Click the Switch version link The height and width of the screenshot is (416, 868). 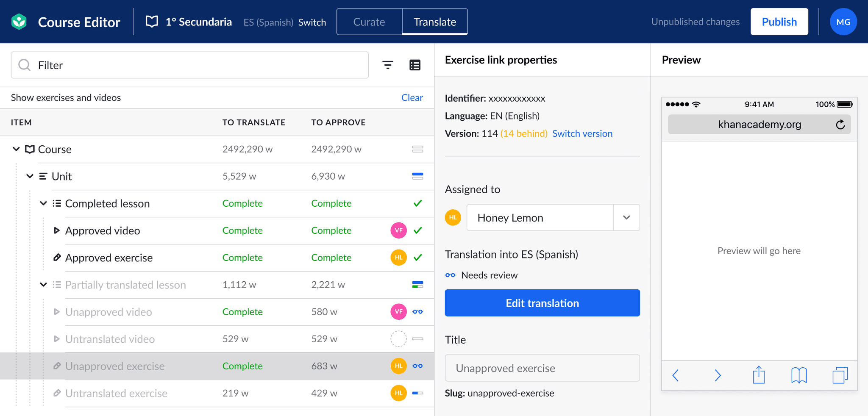click(x=582, y=133)
